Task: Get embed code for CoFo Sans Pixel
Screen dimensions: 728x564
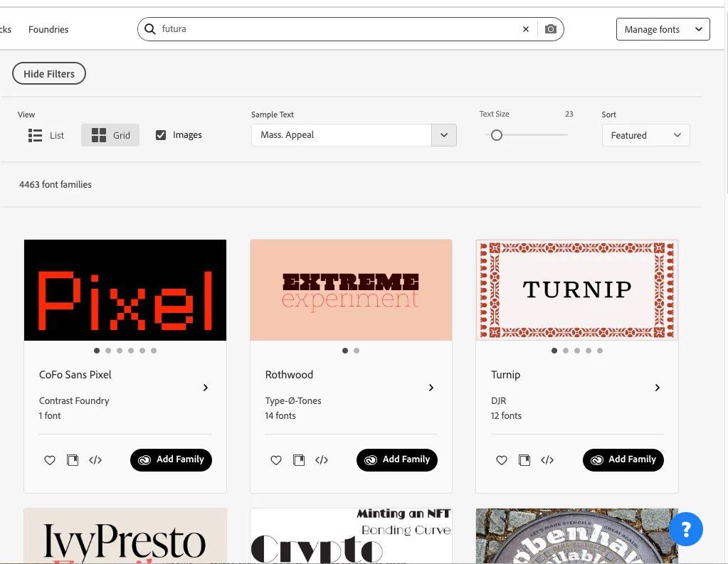Action: [95, 460]
